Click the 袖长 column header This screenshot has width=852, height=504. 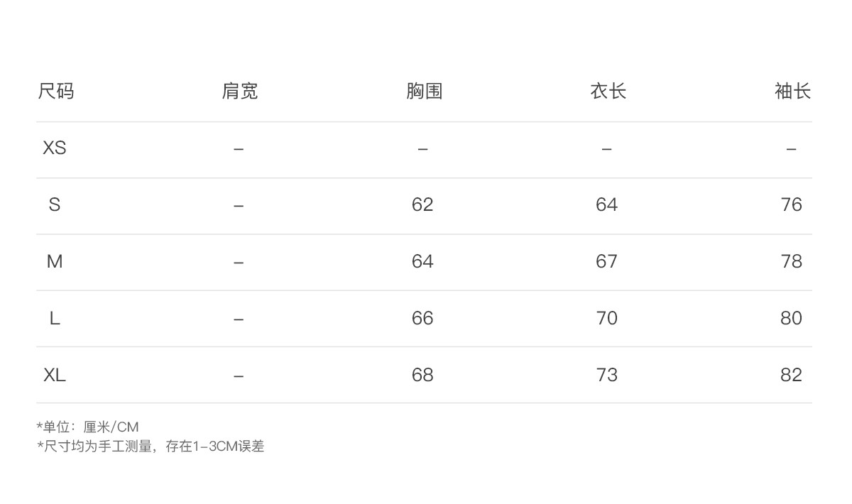click(x=792, y=92)
